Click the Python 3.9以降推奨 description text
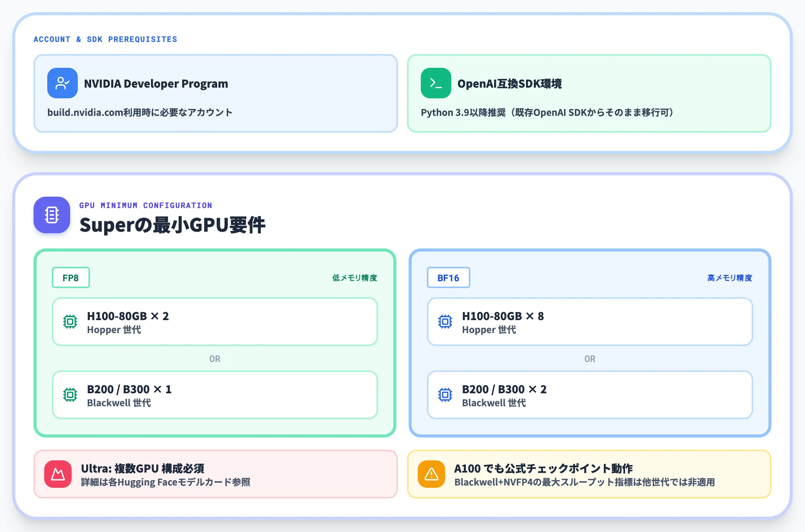The width and height of the screenshot is (805, 532). coord(547,112)
